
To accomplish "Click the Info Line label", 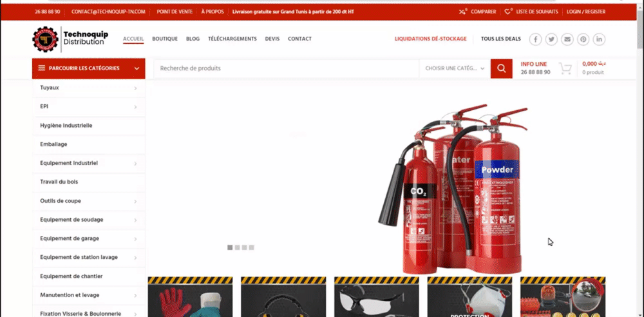I will [533, 64].
